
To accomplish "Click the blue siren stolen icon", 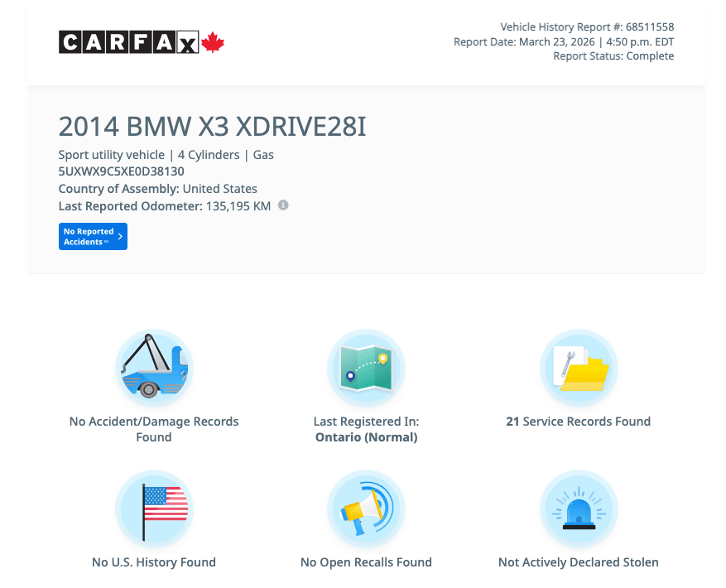I will [x=579, y=508].
